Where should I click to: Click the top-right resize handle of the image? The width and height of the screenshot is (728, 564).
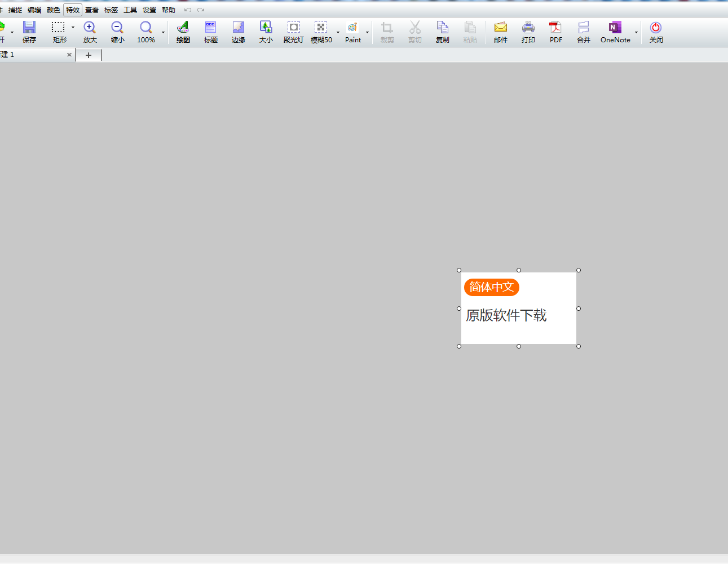[579, 270]
